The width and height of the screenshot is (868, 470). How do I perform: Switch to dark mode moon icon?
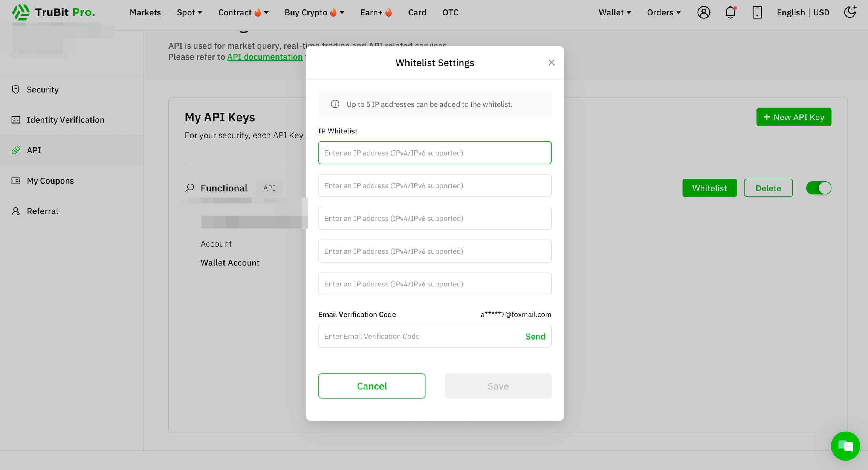850,12
